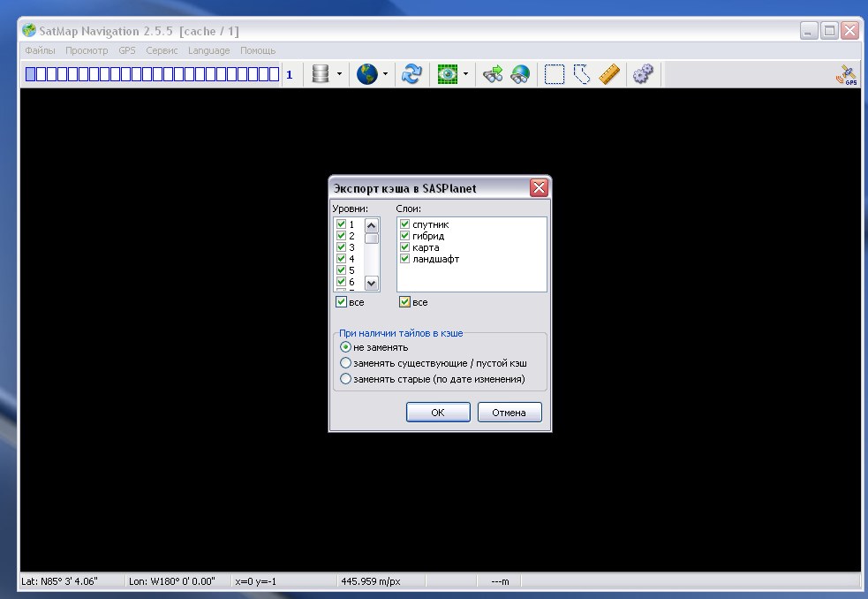Click the ---m status field

[x=501, y=581]
